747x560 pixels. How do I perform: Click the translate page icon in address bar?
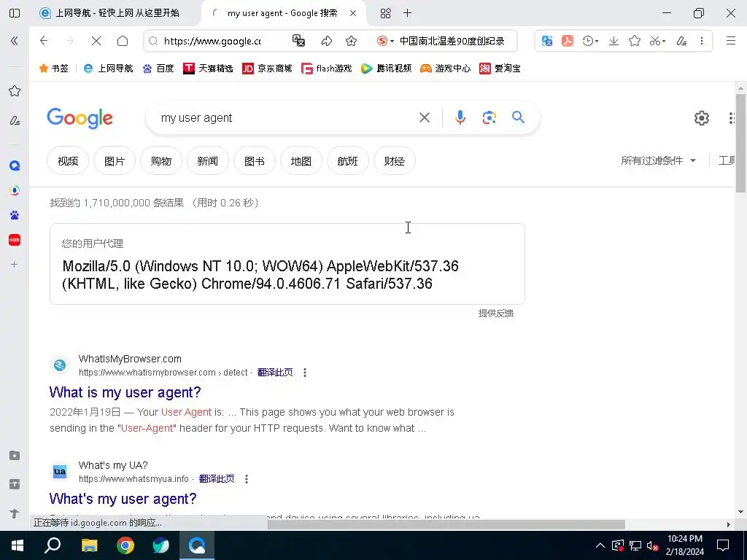(x=298, y=41)
